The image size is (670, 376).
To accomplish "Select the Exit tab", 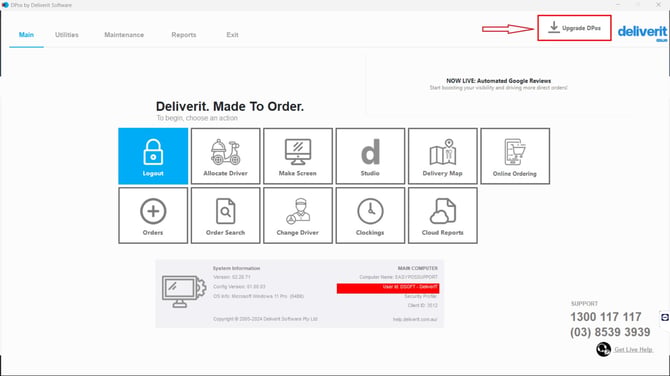I will [232, 35].
